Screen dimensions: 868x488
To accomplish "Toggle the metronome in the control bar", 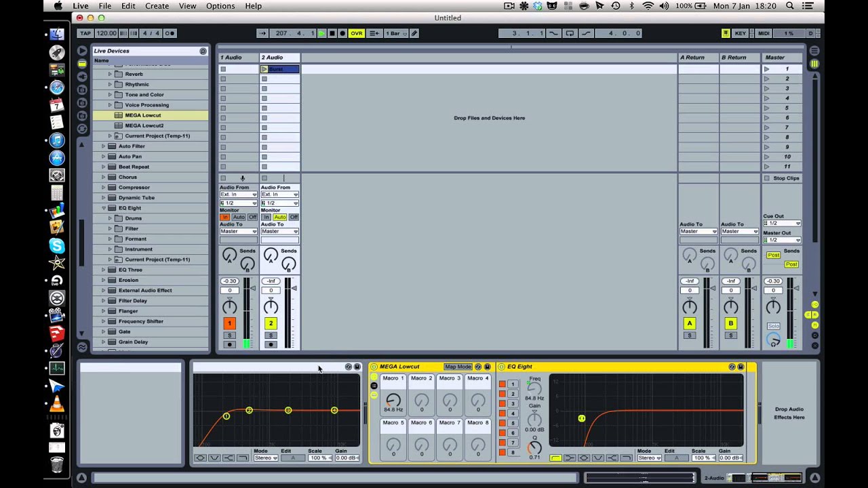I will [170, 33].
